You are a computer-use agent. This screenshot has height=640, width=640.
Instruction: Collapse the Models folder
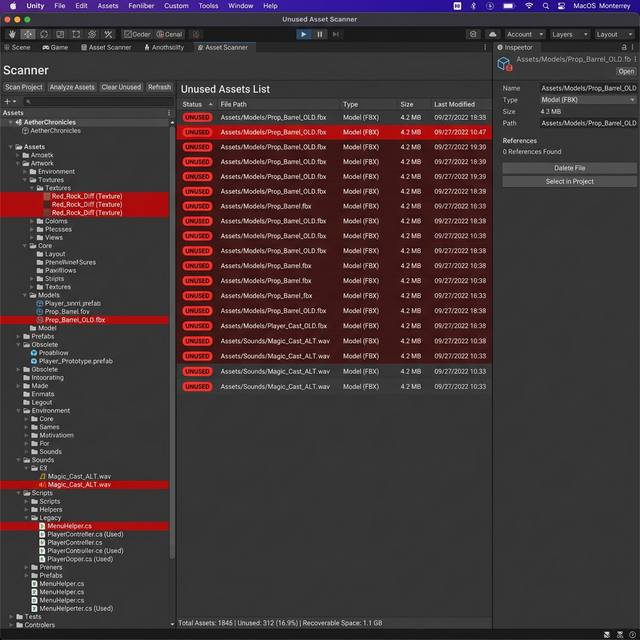[25, 295]
